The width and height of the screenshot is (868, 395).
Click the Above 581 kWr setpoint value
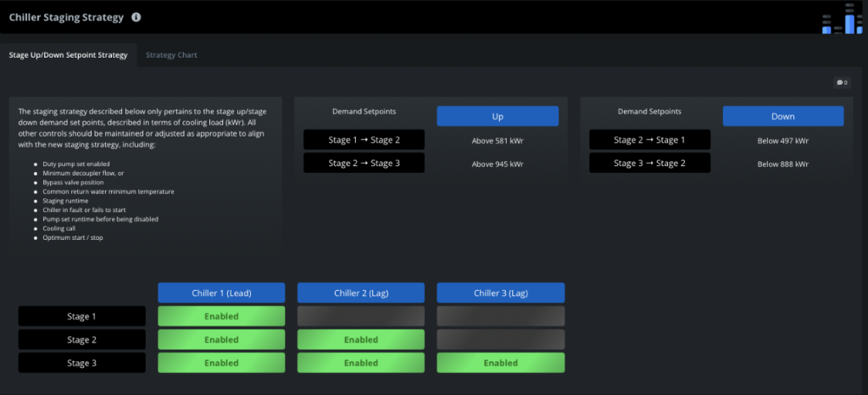click(x=498, y=140)
